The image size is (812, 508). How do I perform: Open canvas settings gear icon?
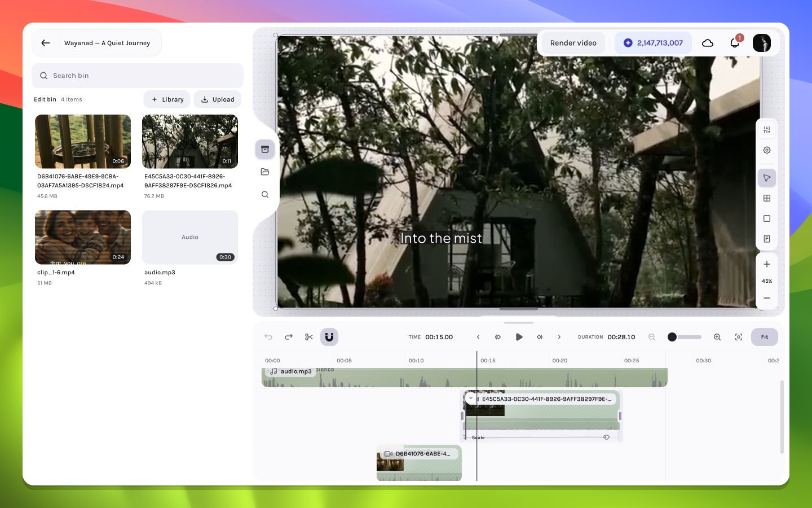coord(767,150)
